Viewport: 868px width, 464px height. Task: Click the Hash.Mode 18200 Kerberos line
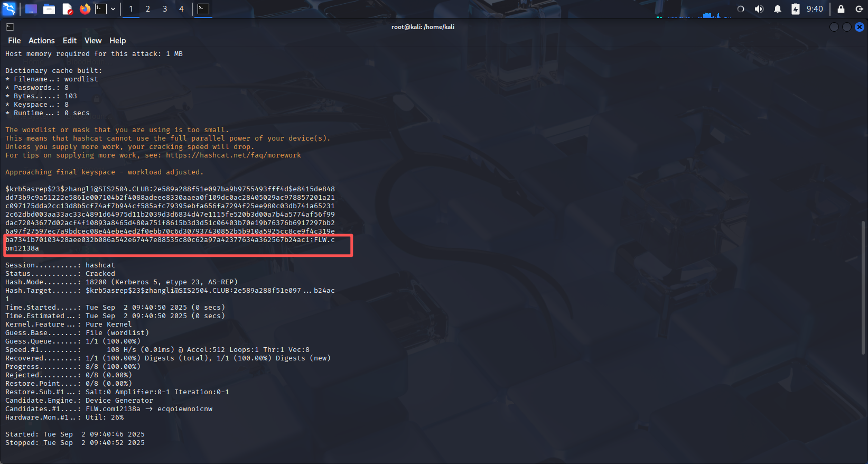pyautogui.click(x=122, y=282)
